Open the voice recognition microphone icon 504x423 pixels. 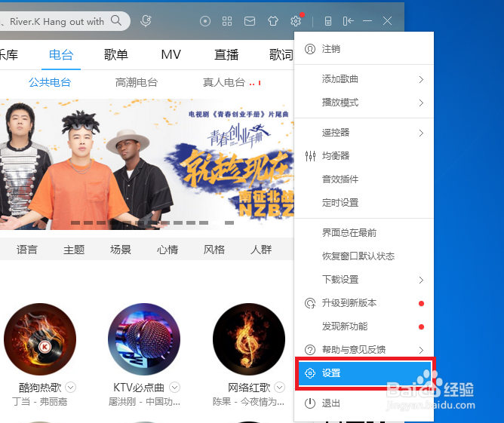click(146, 21)
